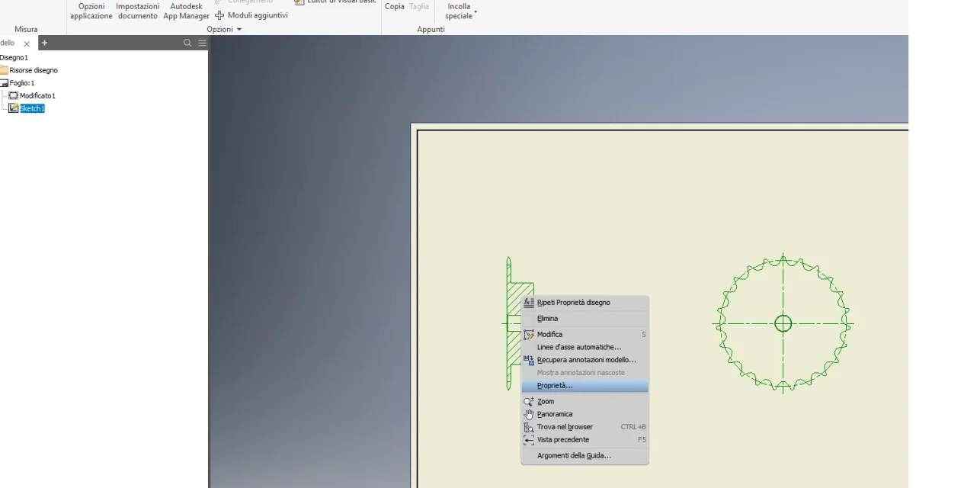Click the Moduli aggiuntivi add-ins icon

220,15
